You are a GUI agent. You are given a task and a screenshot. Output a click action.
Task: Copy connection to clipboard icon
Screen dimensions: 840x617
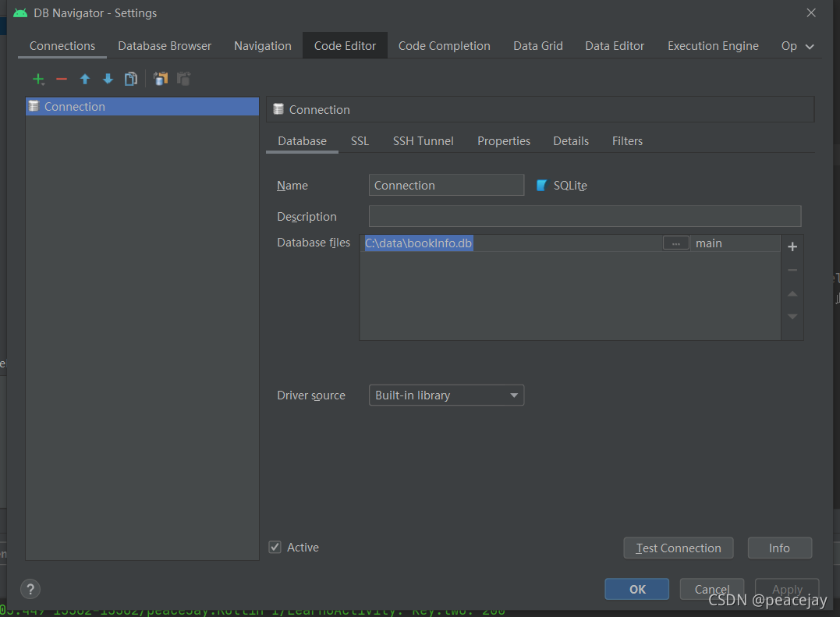click(161, 79)
